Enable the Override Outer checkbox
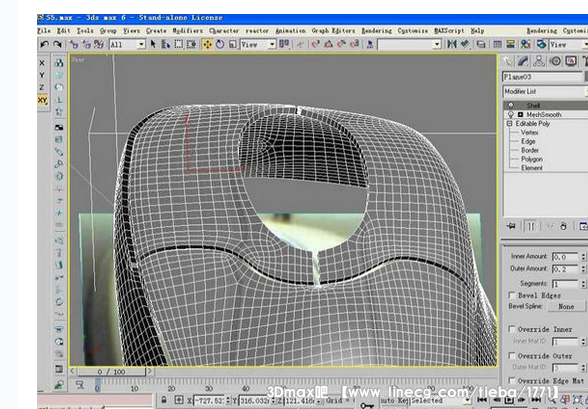This screenshot has width=588, height=409. pos(512,355)
